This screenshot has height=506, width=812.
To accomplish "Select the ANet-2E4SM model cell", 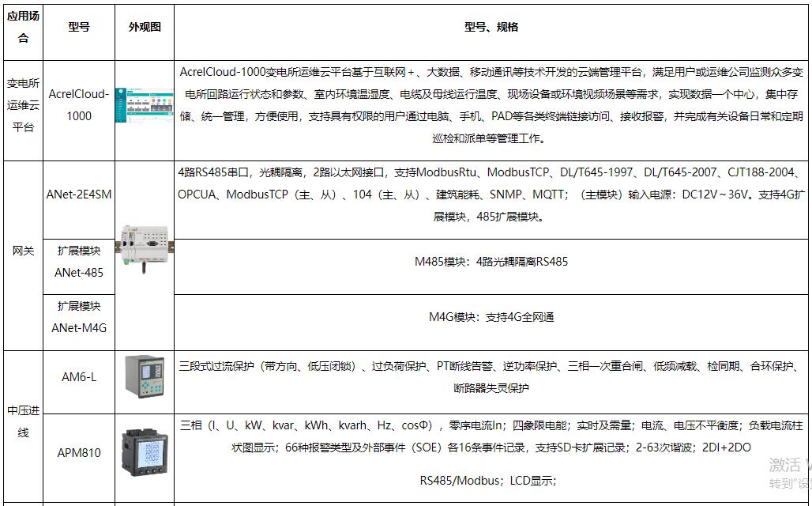I will tap(79, 194).
